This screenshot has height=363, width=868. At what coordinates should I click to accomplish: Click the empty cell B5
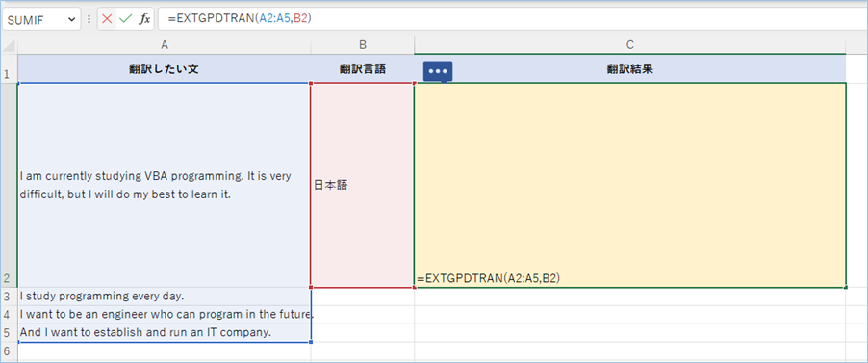[362, 333]
